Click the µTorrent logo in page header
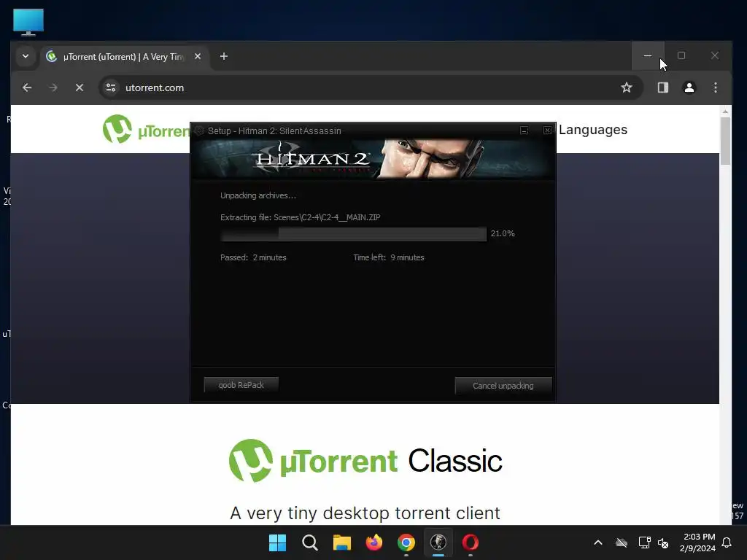This screenshot has height=560, width=747. pyautogui.click(x=145, y=130)
